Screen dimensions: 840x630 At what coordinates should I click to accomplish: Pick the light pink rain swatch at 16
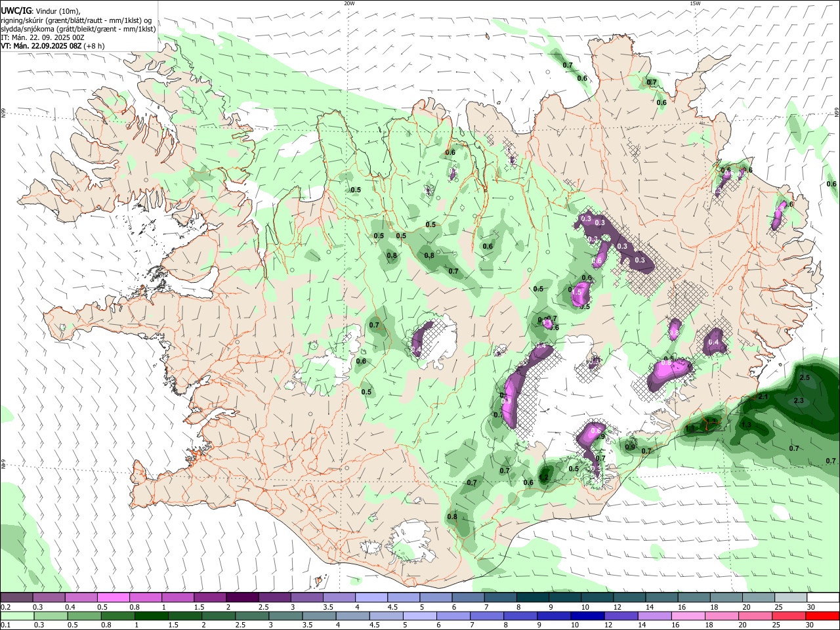(x=688, y=616)
